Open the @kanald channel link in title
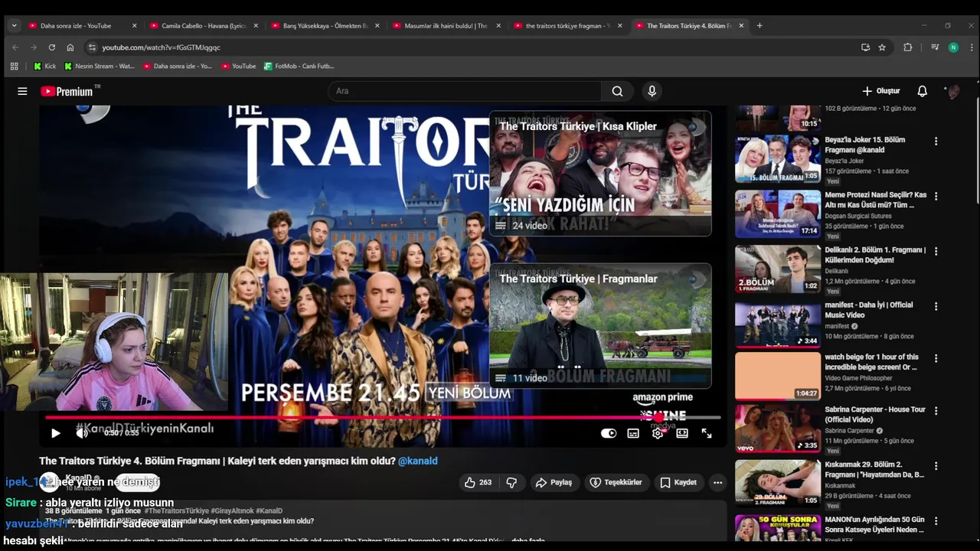 (x=418, y=461)
